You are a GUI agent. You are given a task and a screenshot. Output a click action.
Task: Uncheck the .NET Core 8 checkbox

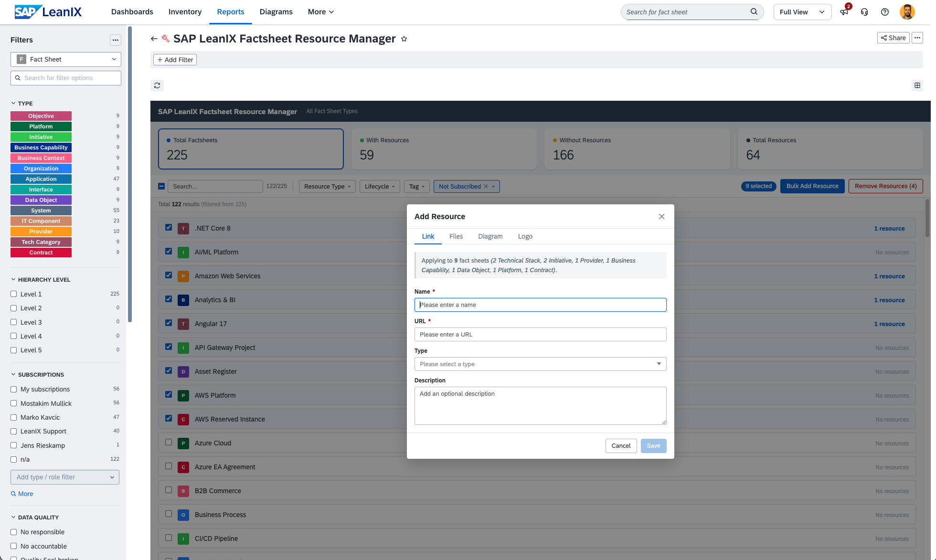coord(169,227)
